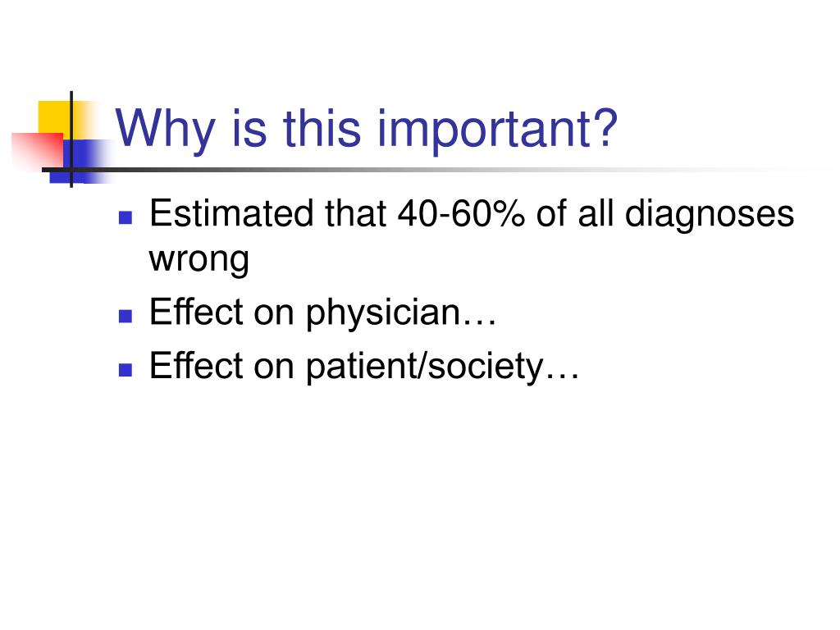The width and height of the screenshot is (840, 630).
Task: Click the word 'wrong' on the wrapped line
Action: click(x=199, y=261)
